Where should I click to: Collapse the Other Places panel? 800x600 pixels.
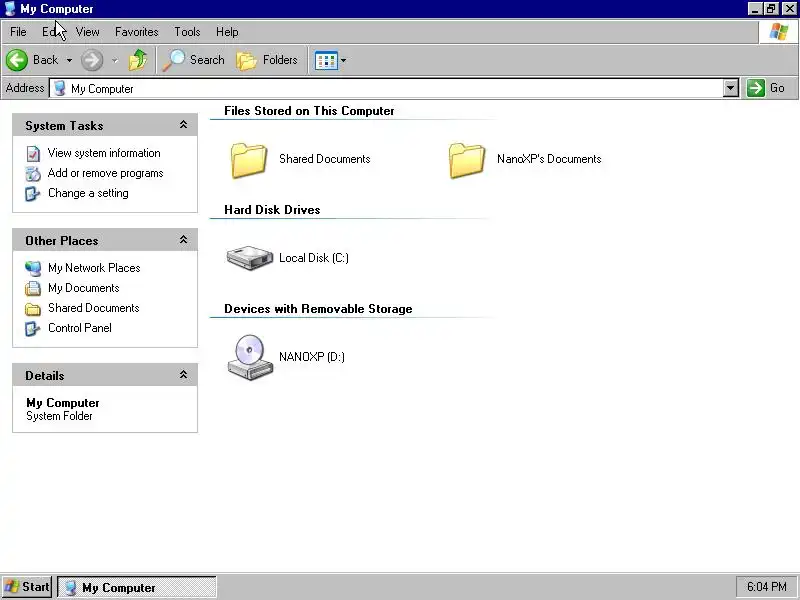click(x=183, y=240)
